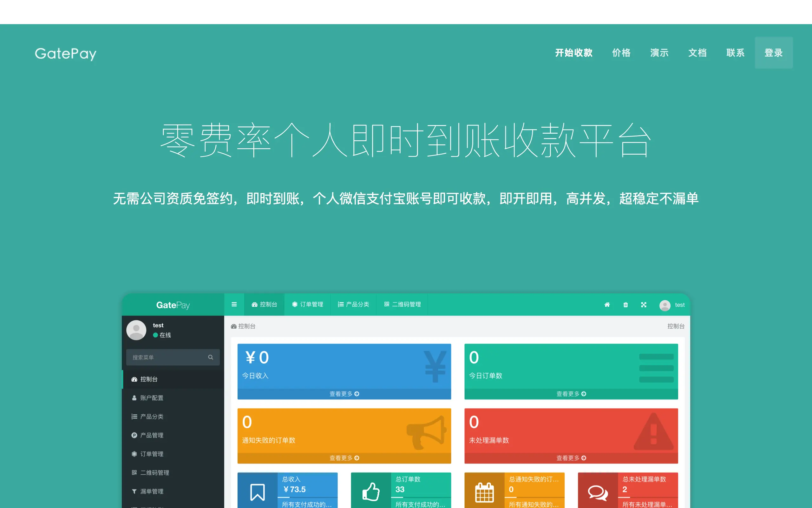This screenshot has width=812, height=508.
Task: Toggle the hamburger sidebar menu icon
Action: click(x=234, y=304)
